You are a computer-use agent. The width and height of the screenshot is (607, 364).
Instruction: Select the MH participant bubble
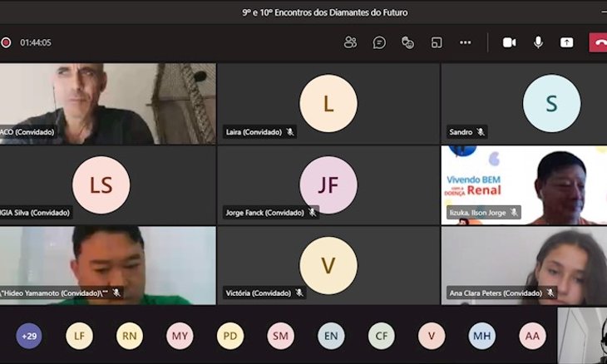[482, 336]
